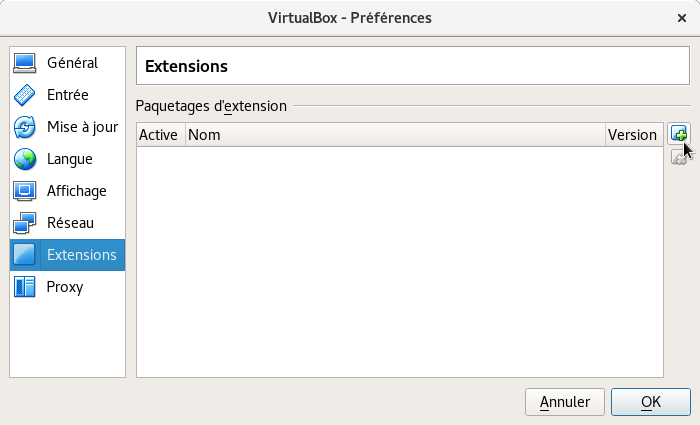Click the VirtualBox - Préférences title bar
This screenshot has height=425, width=700.
pos(350,18)
